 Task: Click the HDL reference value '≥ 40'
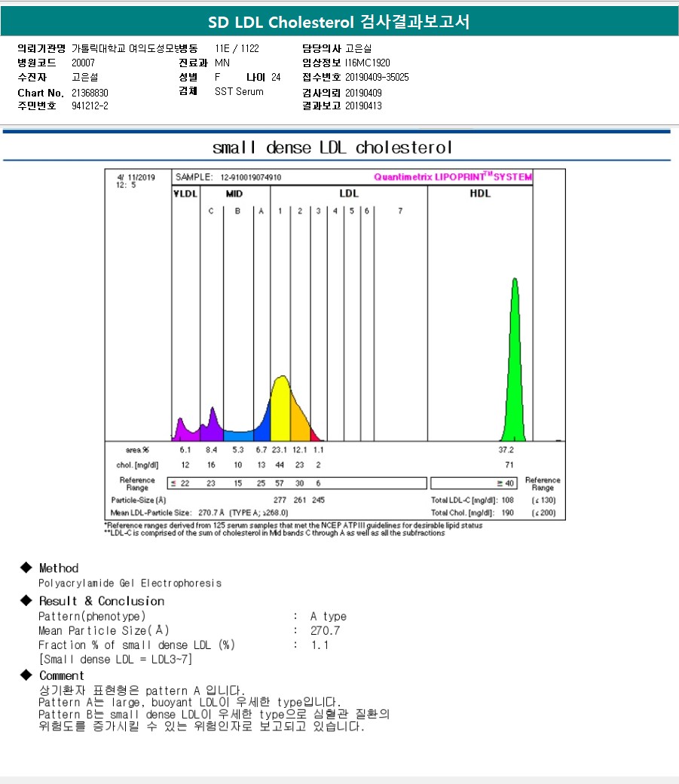click(505, 483)
